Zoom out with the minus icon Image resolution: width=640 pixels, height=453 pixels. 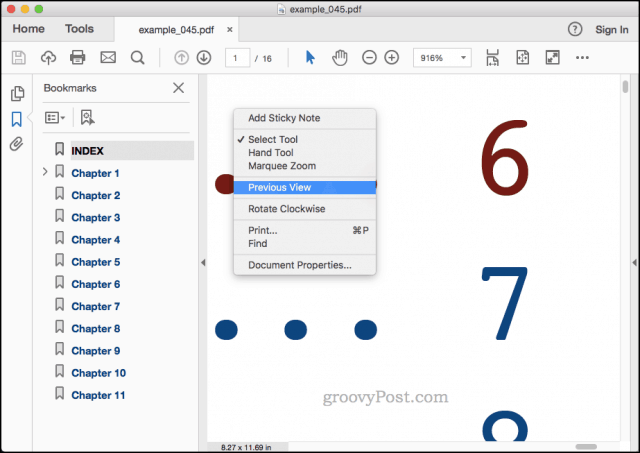[369, 58]
